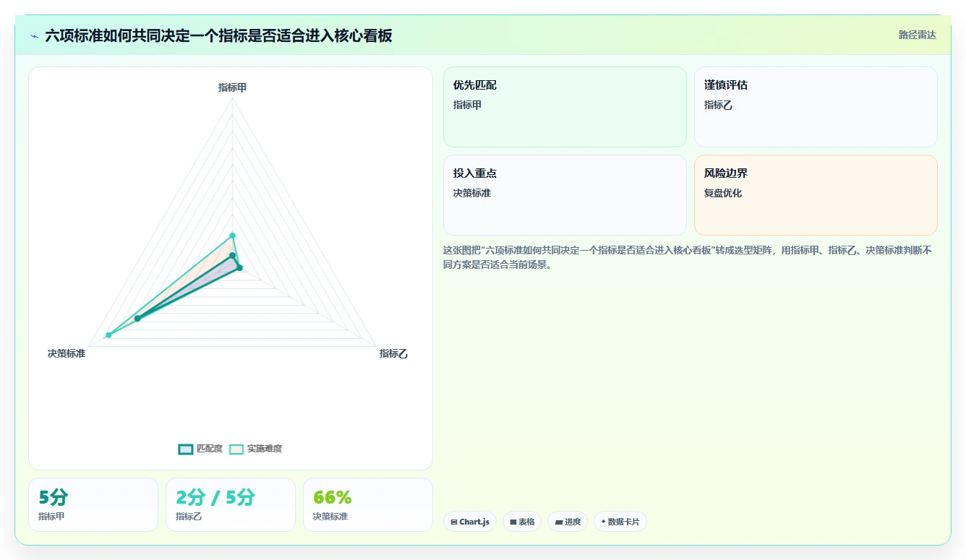Click the 路径雷达 label in header
The height and width of the screenshot is (560, 966).
[x=917, y=35]
